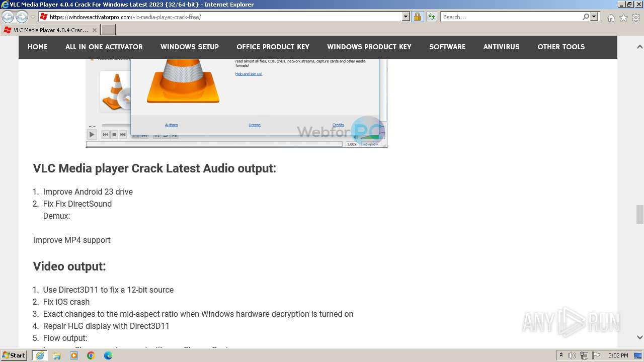Click the License link in the screenshot
Screen dimensions: 644x362
[x=255, y=125]
